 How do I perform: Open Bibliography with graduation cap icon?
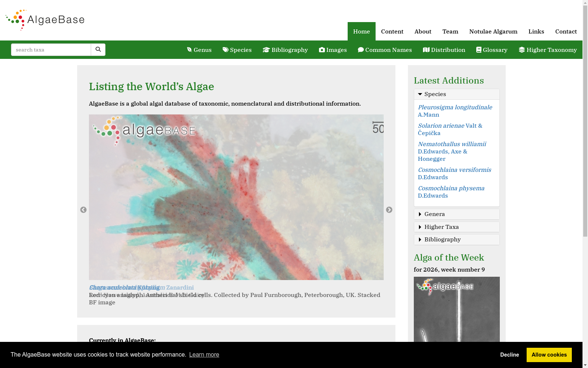(x=285, y=50)
